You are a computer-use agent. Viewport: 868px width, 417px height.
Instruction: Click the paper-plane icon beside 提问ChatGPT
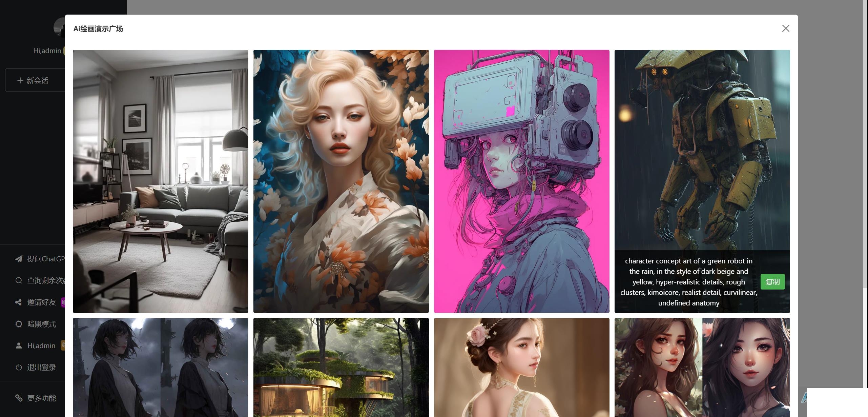[19, 259]
